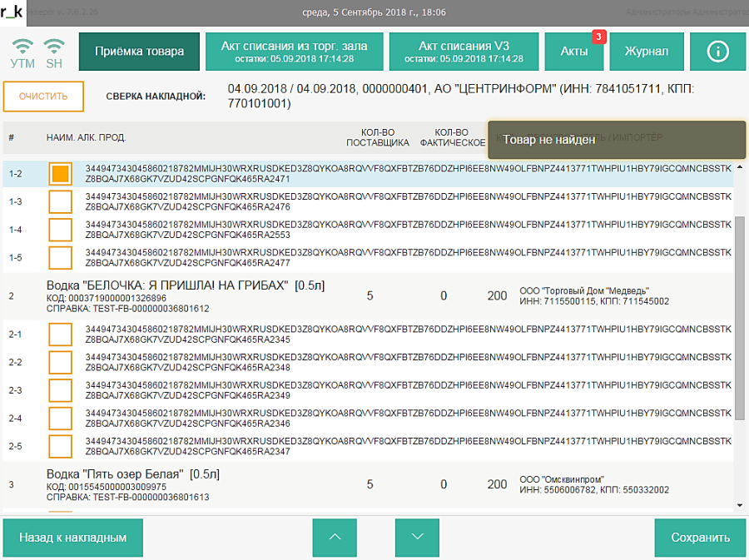Open the Акт списания V3 tab
This screenshot has width=749, height=560.
[x=464, y=52]
